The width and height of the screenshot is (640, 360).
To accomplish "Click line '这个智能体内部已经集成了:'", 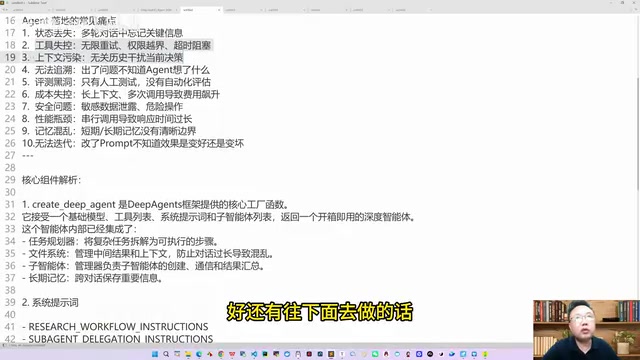I will 80,229.
